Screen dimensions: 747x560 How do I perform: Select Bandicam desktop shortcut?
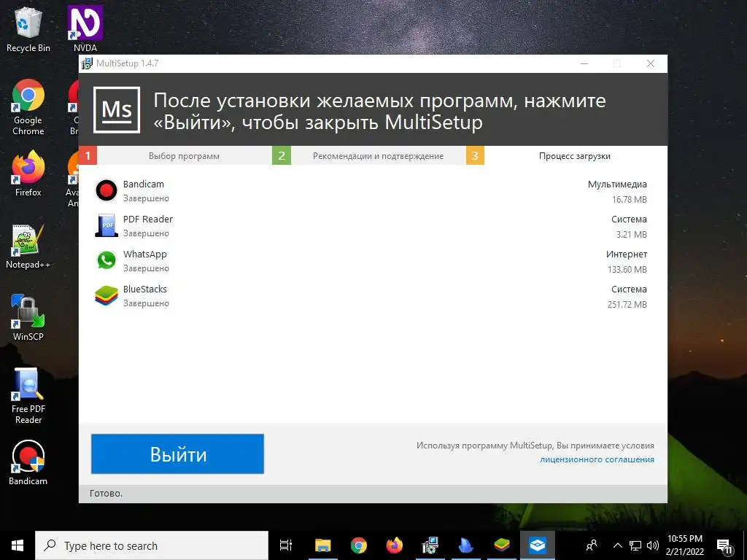click(x=28, y=462)
